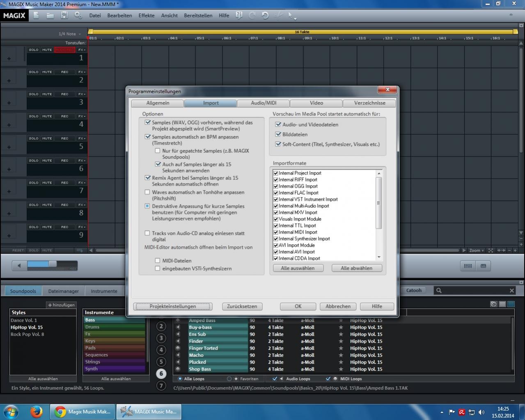Click Abbrechen to cancel dialog
Image resolution: width=525 pixels, height=420 pixels.
coord(338,306)
